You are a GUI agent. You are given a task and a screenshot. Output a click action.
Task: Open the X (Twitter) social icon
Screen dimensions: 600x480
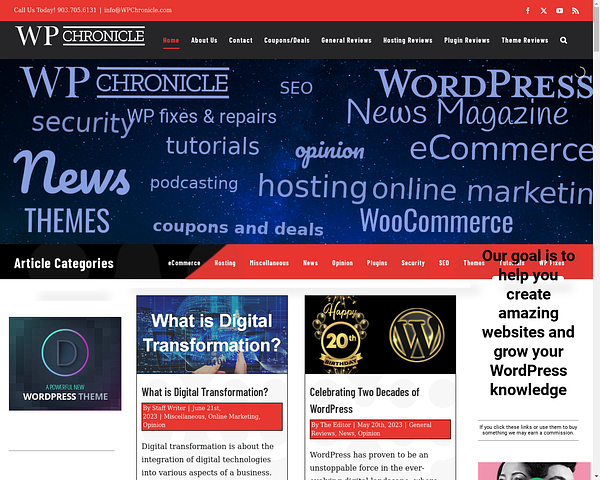pyautogui.click(x=543, y=10)
